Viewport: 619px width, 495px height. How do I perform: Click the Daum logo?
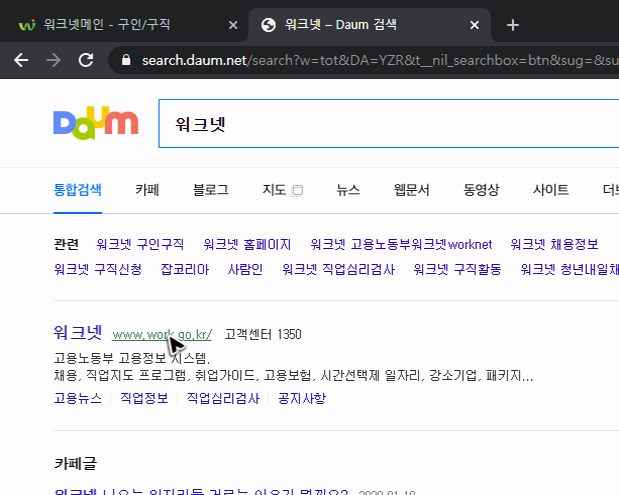pos(96,123)
